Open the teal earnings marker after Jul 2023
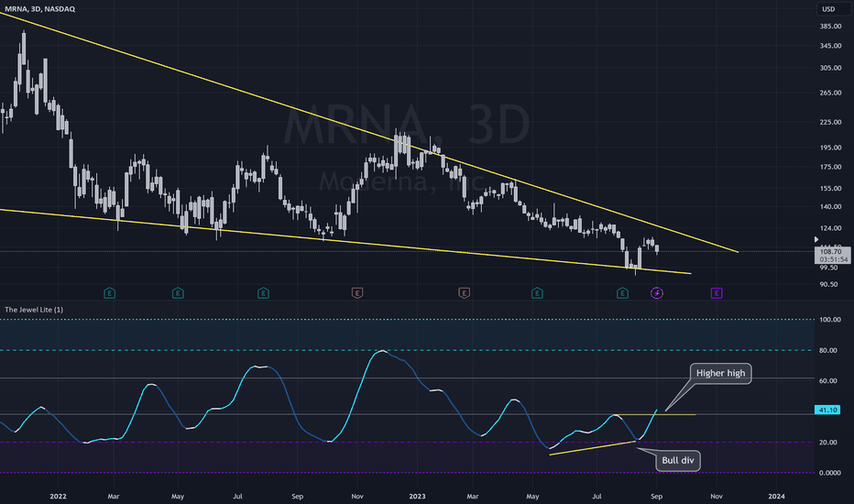The image size is (854, 504). click(x=622, y=293)
